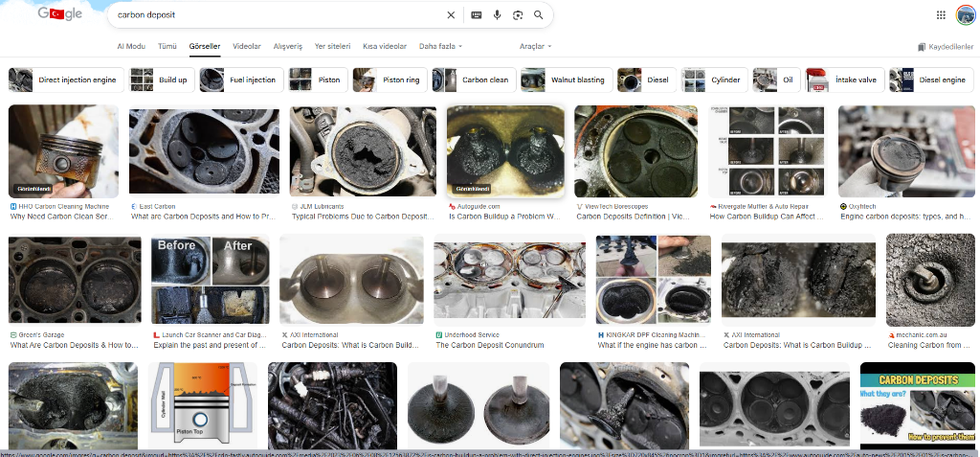Open link Explain the past and present of ...
The height and width of the screenshot is (457, 980).
210,345
